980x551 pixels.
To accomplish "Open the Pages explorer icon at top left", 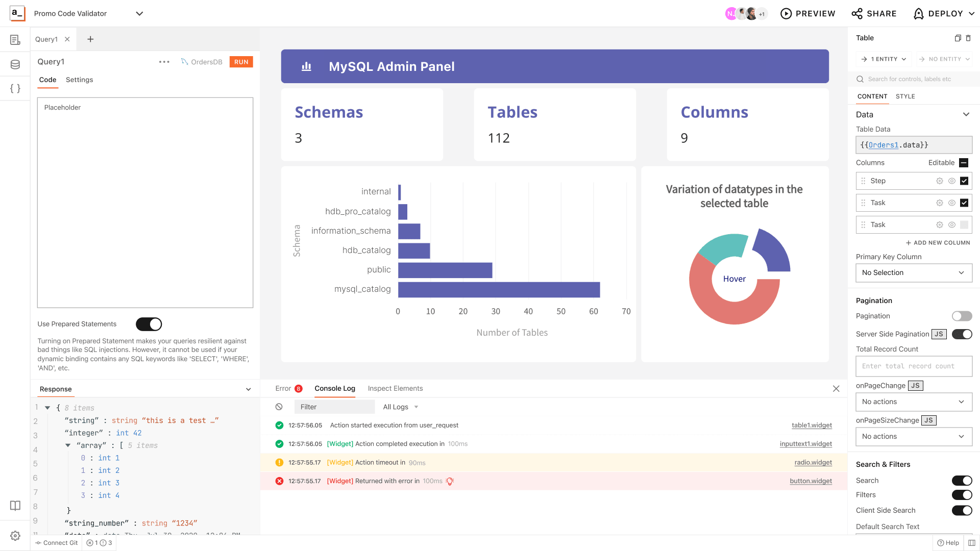I will click(15, 39).
